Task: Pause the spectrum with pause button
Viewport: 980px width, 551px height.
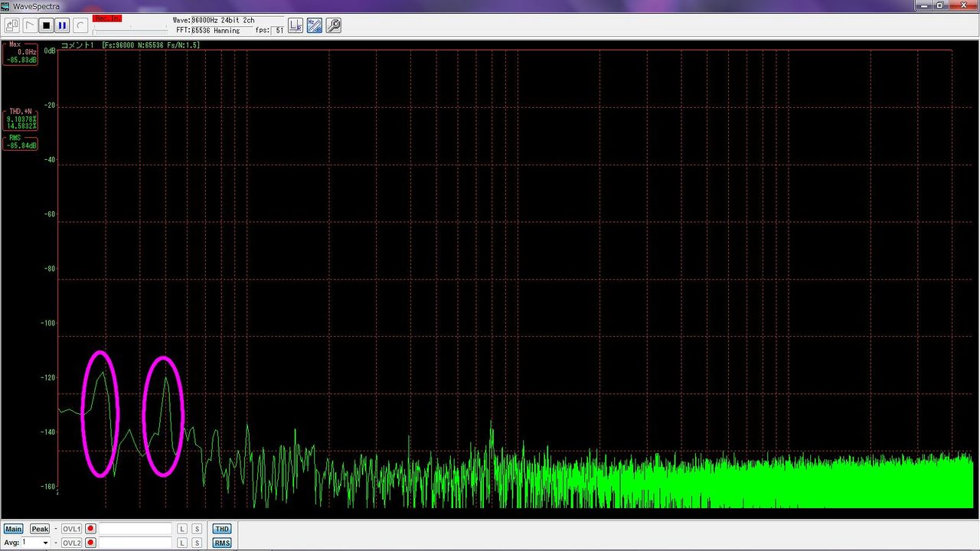Action: [62, 25]
